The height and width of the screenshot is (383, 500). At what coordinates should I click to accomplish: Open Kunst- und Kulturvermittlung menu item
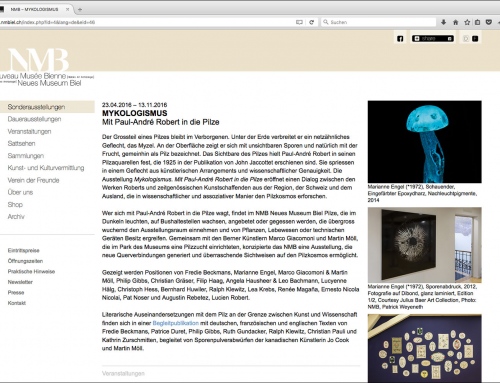pos(46,168)
